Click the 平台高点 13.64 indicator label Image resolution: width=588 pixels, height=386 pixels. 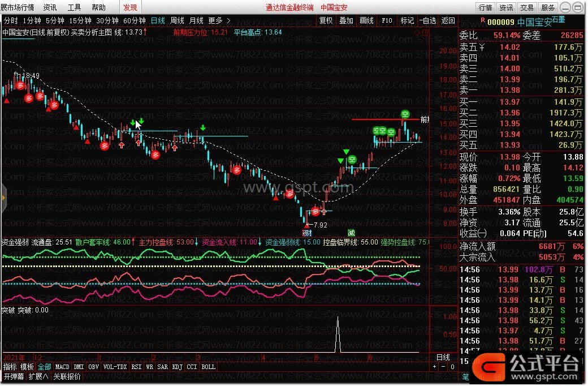tap(258, 32)
